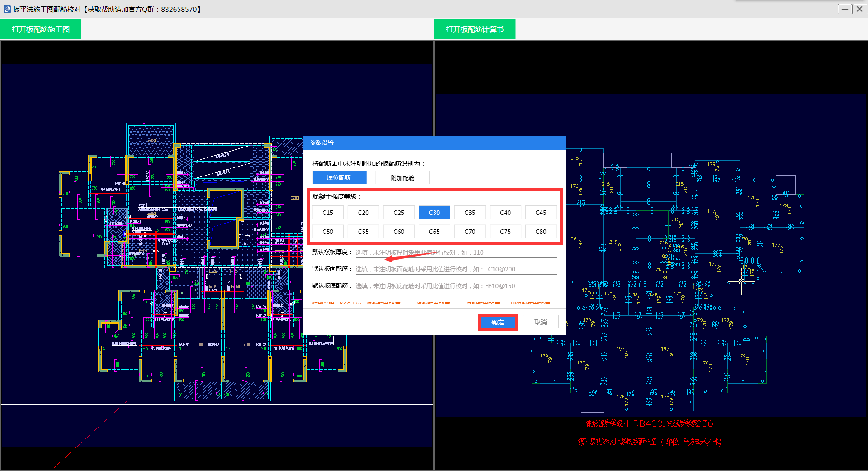Cancel the dialog with 取消

pyautogui.click(x=540, y=322)
